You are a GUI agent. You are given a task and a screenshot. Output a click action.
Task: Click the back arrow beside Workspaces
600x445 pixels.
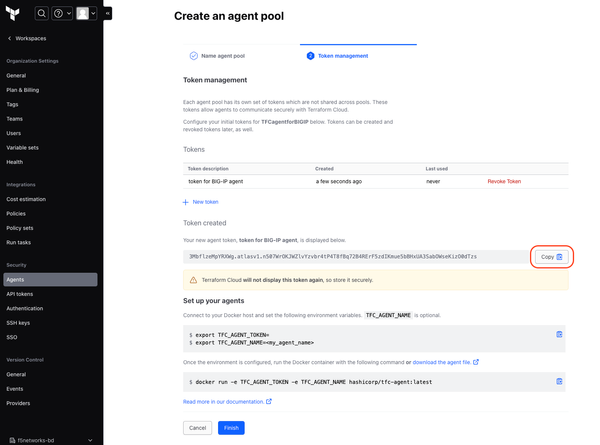click(9, 38)
